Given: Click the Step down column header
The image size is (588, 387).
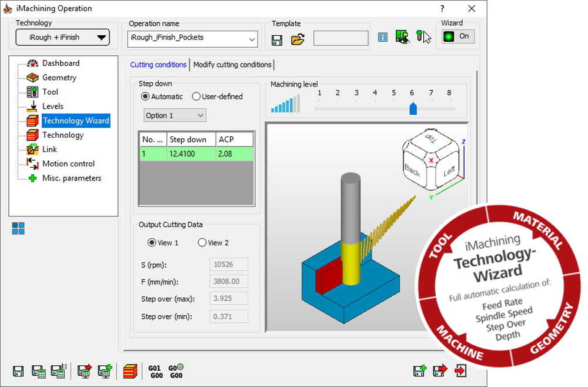Looking at the screenshot, I should (191, 139).
